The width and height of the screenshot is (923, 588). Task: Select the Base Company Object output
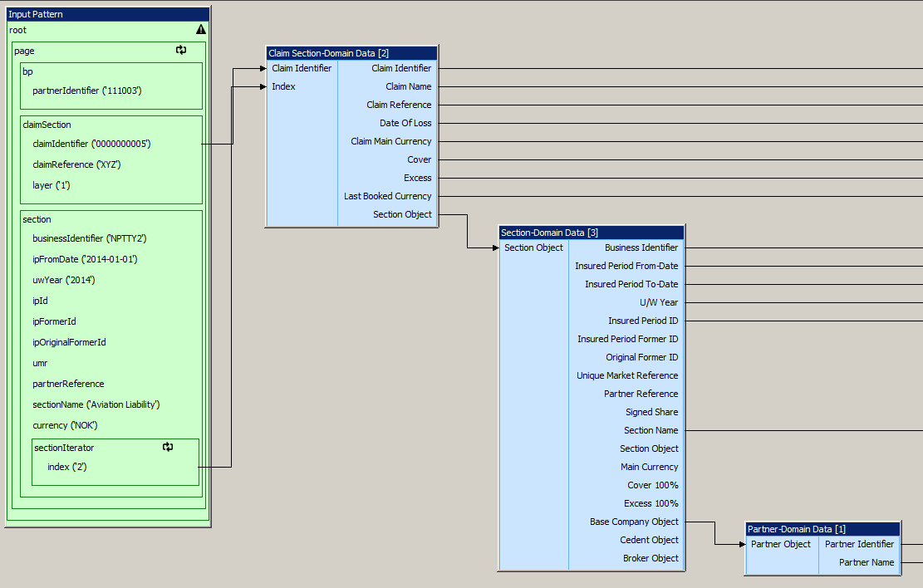(x=634, y=522)
